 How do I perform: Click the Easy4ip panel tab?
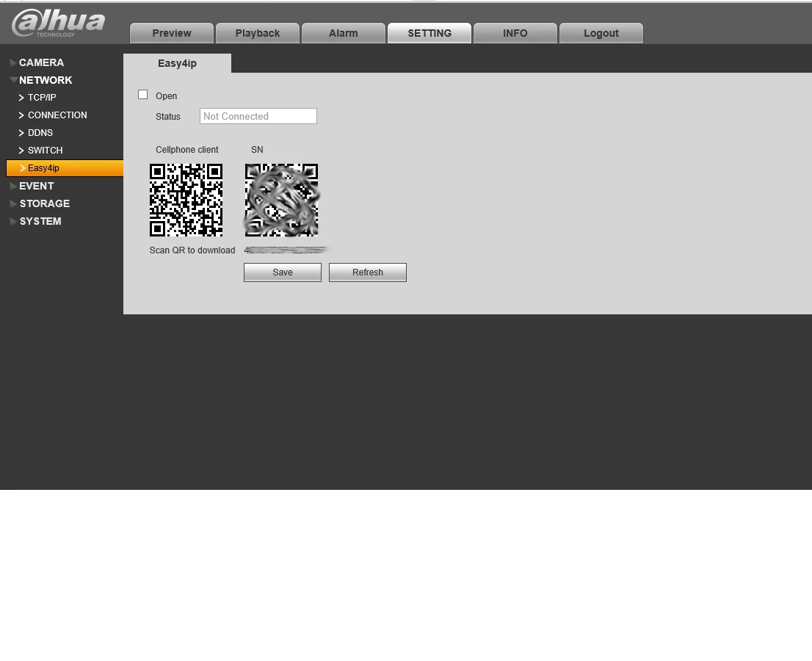point(177,63)
